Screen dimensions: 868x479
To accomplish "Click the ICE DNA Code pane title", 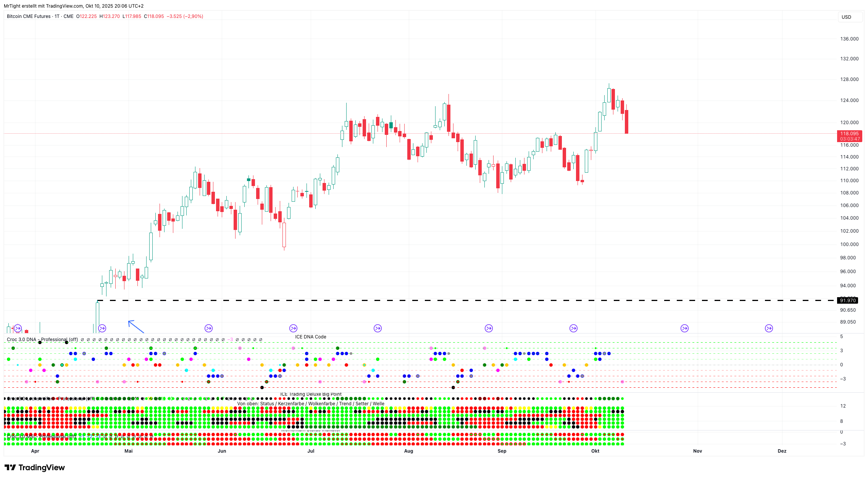I will (x=310, y=337).
